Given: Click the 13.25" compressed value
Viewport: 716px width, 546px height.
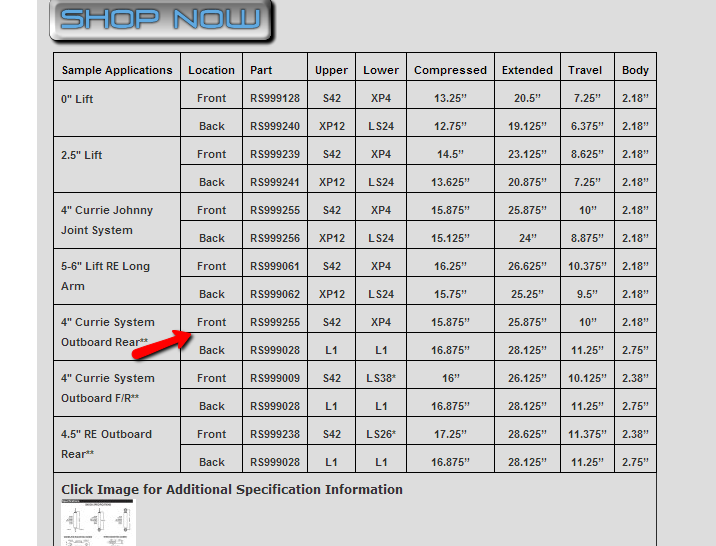Looking at the screenshot, I should click(x=450, y=98).
